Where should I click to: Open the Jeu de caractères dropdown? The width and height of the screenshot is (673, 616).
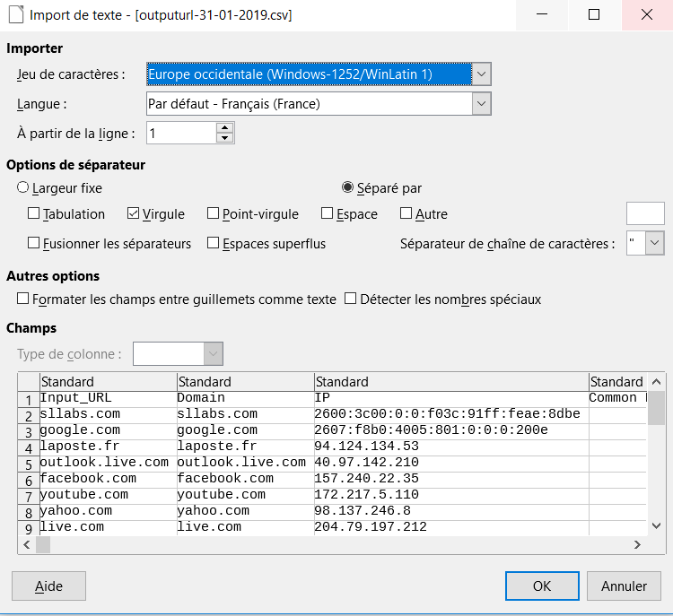[482, 74]
